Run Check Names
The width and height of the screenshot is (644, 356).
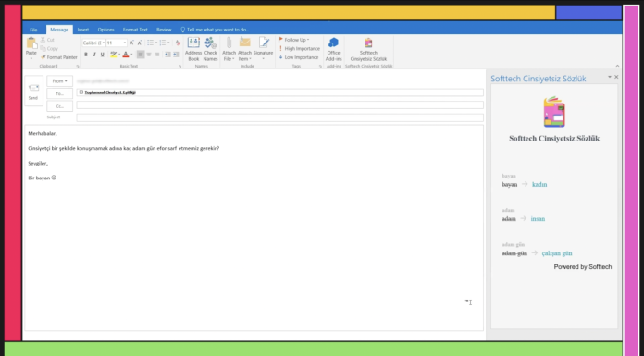tap(210, 49)
